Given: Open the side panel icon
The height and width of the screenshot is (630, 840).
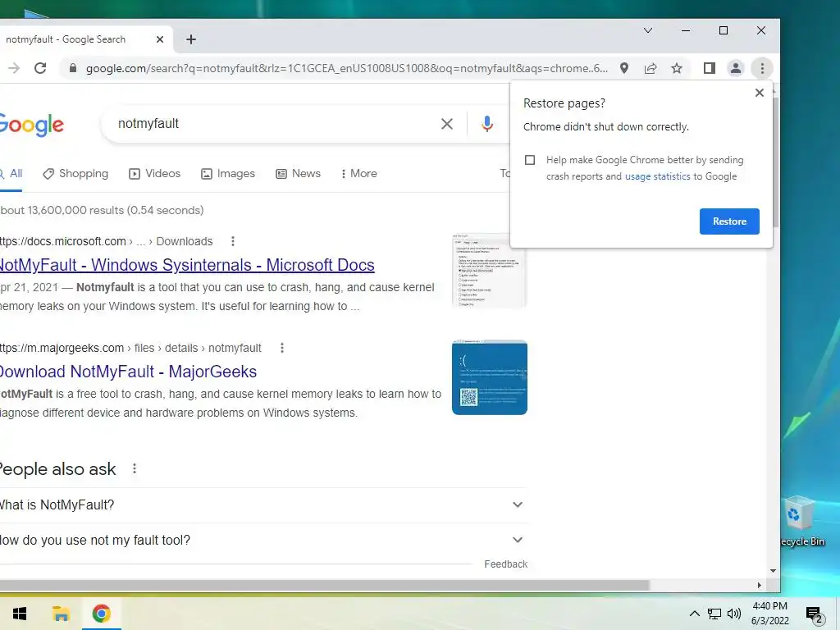Looking at the screenshot, I should click(710, 68).
